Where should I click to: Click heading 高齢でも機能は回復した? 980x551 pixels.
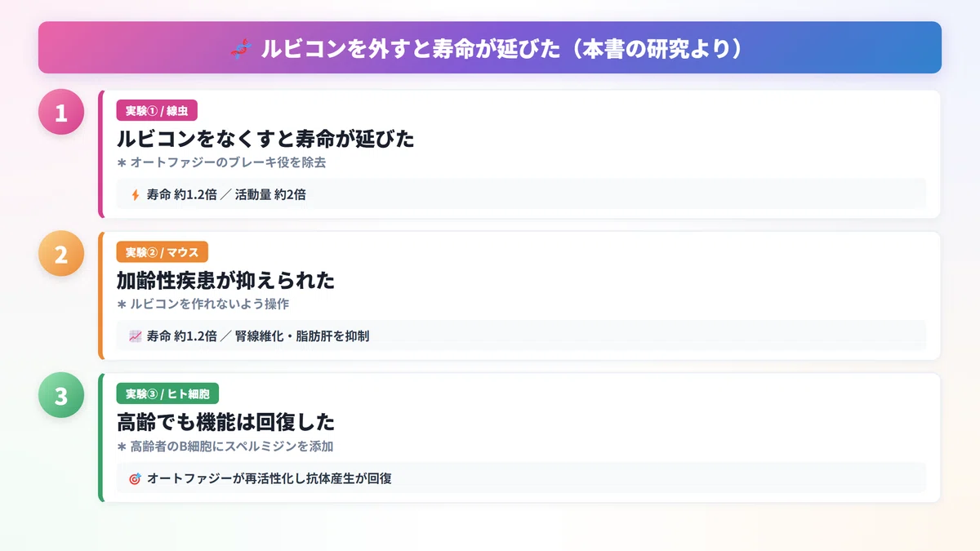tap(226, 423)
